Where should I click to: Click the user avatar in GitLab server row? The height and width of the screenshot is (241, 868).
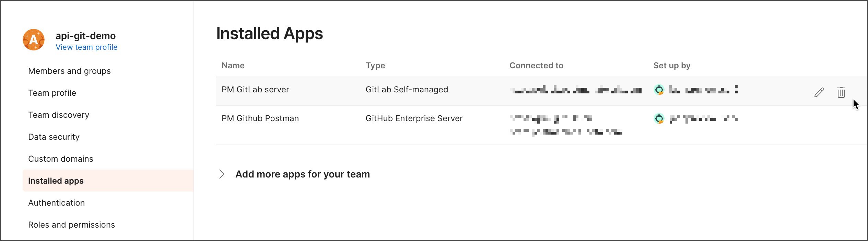(x=659, y=90)
